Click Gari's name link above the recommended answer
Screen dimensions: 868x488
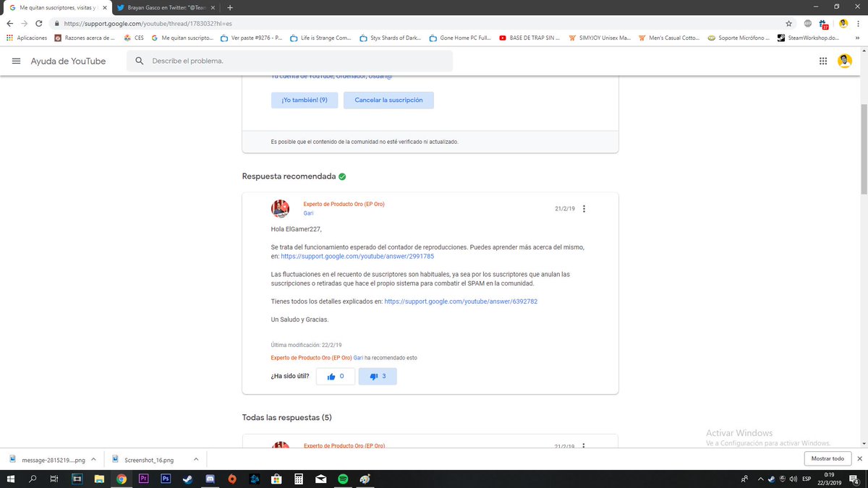click(308, 213)
